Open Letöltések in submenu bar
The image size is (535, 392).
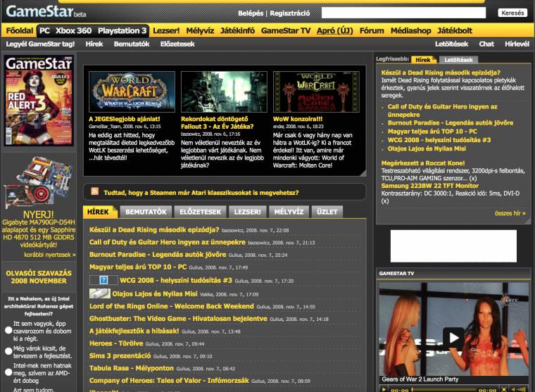coord(451,44)
